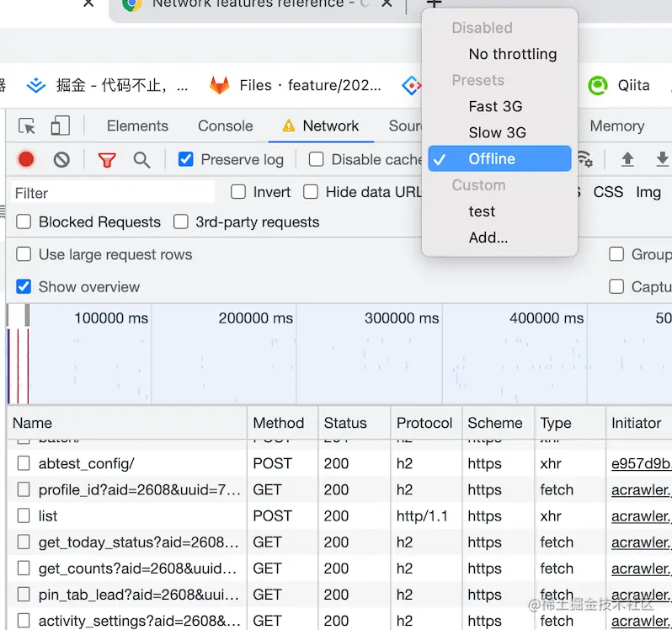Viewport: 672px width, 630px height.
Task: Open acrawler initiator link in list row
Action: [x=641, y=516]
